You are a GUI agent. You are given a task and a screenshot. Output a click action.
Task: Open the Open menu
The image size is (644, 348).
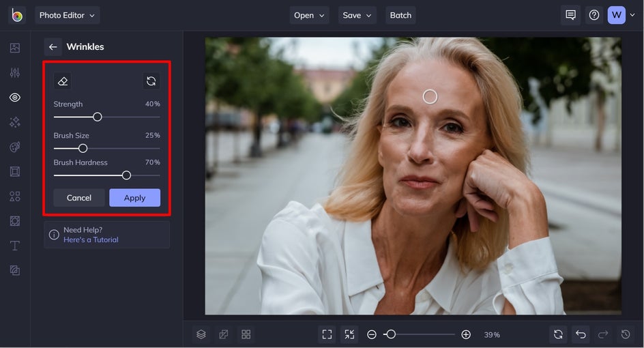tap(309, 15)
